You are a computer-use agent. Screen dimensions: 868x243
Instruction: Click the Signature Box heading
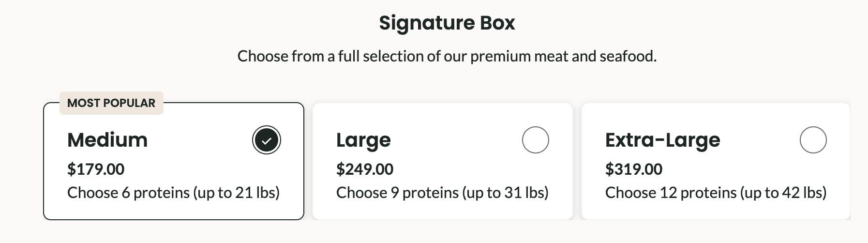(x=447, y=23)
